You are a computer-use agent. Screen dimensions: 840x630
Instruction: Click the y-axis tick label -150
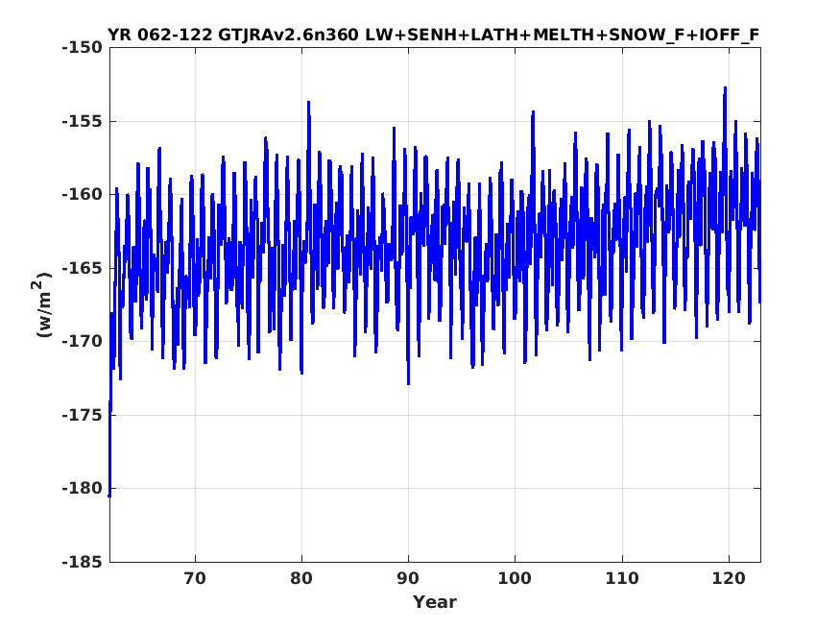pos(82,48)
